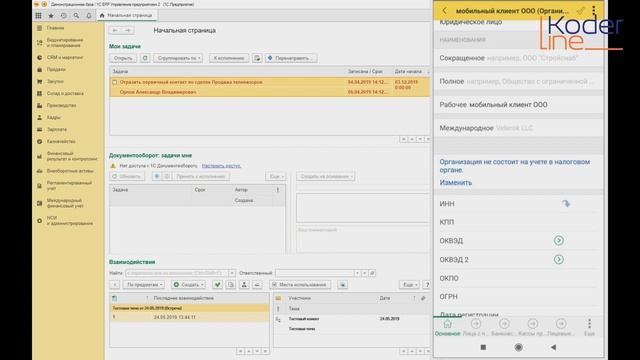
Task: Refresh the Мои задачи list
Action: tap(145, 58)
